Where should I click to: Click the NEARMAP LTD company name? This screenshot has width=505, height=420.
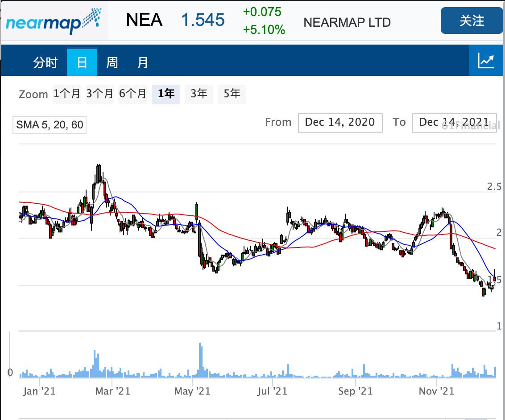(x=347, y=23)
